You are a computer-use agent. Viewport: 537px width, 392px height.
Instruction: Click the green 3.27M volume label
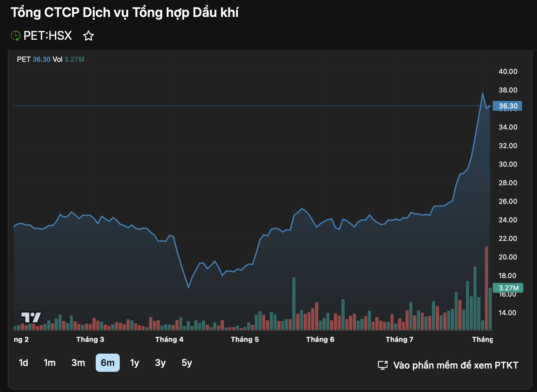[508, 288]
